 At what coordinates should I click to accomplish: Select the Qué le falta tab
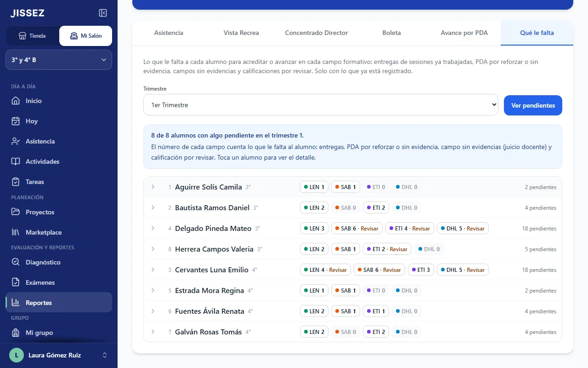(537, 33)
